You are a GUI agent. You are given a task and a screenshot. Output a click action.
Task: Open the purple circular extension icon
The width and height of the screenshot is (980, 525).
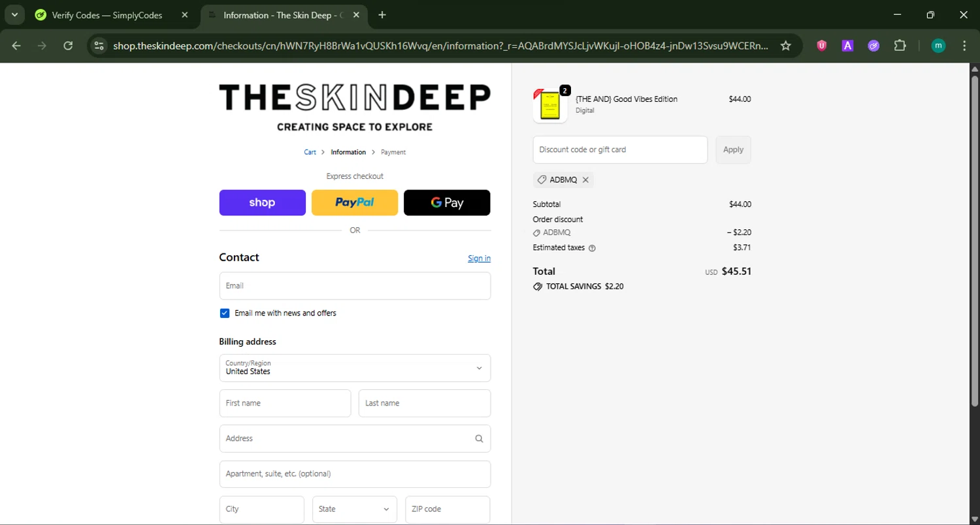click(874, 46)
